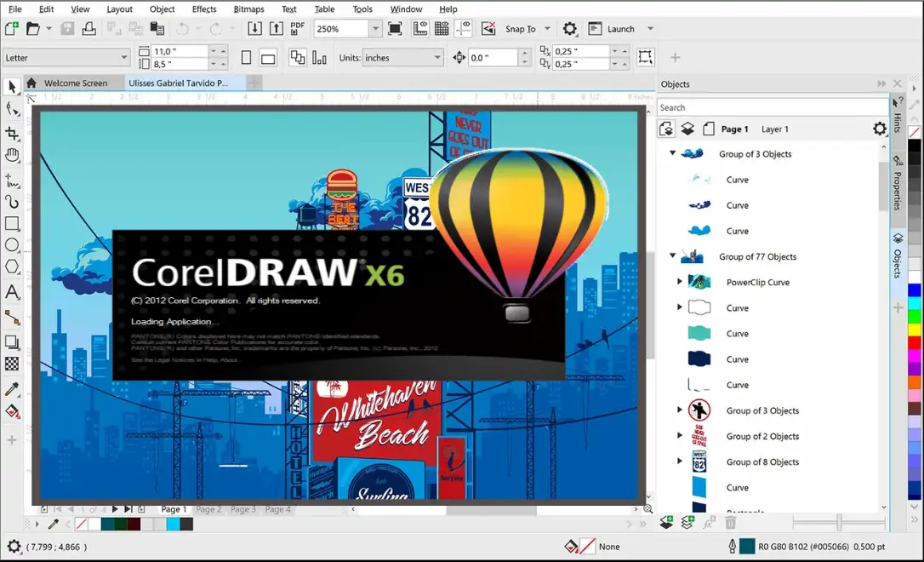The image size is (924, 562).
Task: Open the 250% zoom level dropdown
Action: [x=374, y=28]
